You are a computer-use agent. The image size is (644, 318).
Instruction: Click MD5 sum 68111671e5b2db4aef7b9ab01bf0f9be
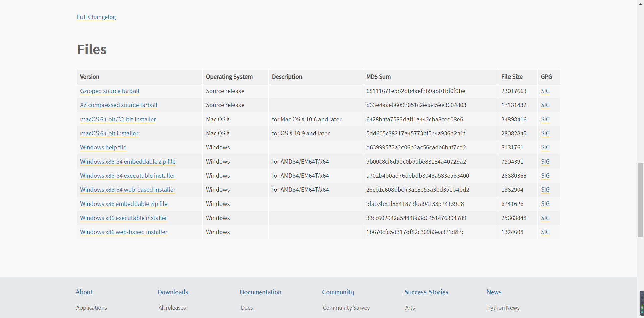[x=416, y=91]
